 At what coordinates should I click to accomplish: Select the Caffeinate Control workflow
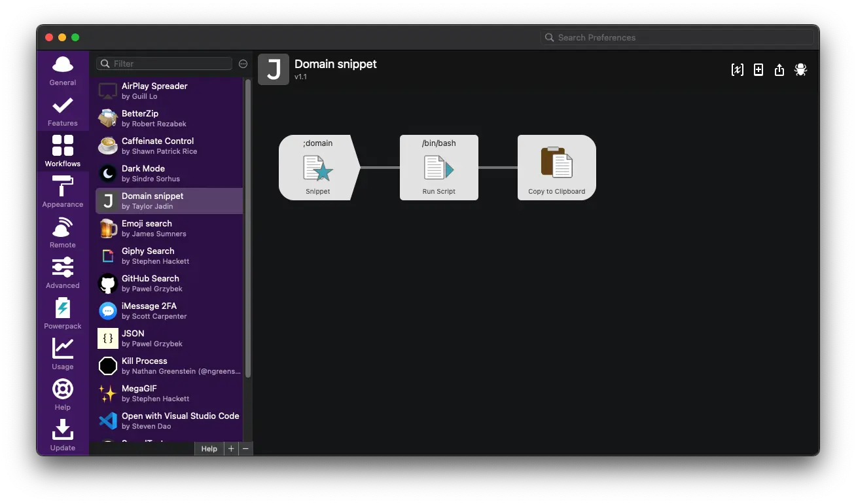[169, 146]
